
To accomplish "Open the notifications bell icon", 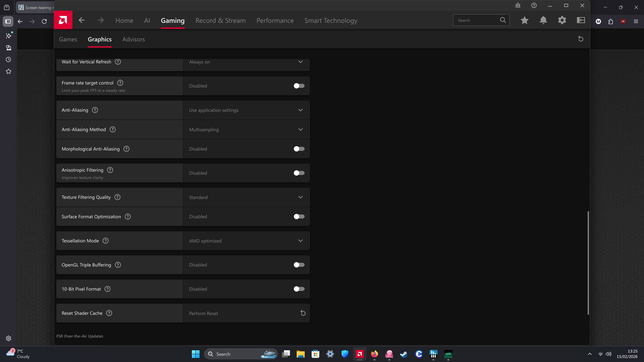I will click(x=543, y=20).
